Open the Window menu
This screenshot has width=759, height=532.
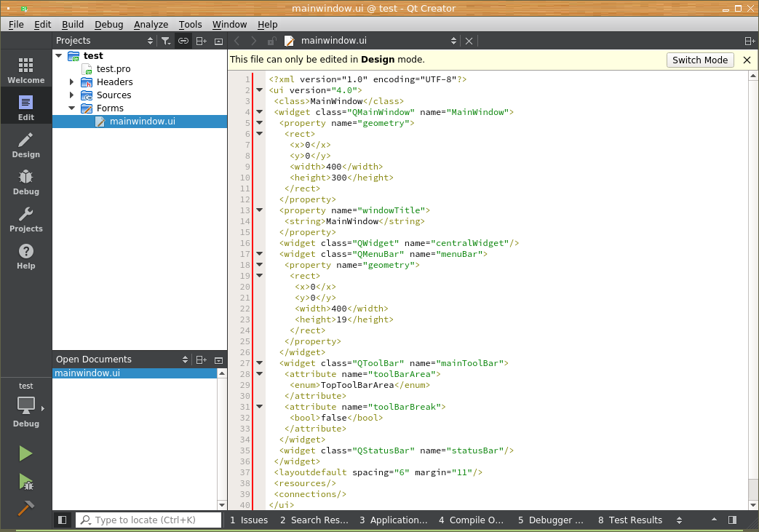[x=229, y=24]
